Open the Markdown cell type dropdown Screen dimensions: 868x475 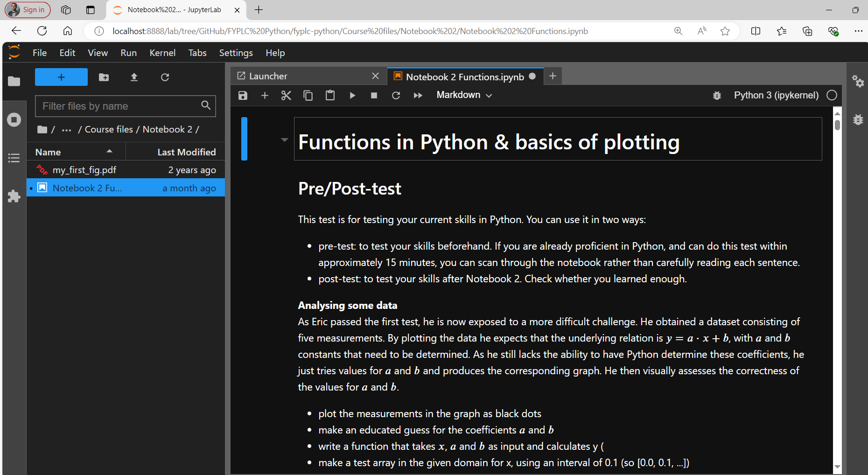pyautogui.click(x=464, y=95)
